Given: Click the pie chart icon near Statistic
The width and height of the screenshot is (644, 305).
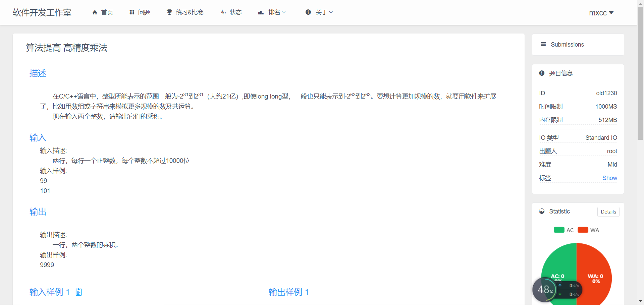Looking at the screenshot, I should [542, 211].
